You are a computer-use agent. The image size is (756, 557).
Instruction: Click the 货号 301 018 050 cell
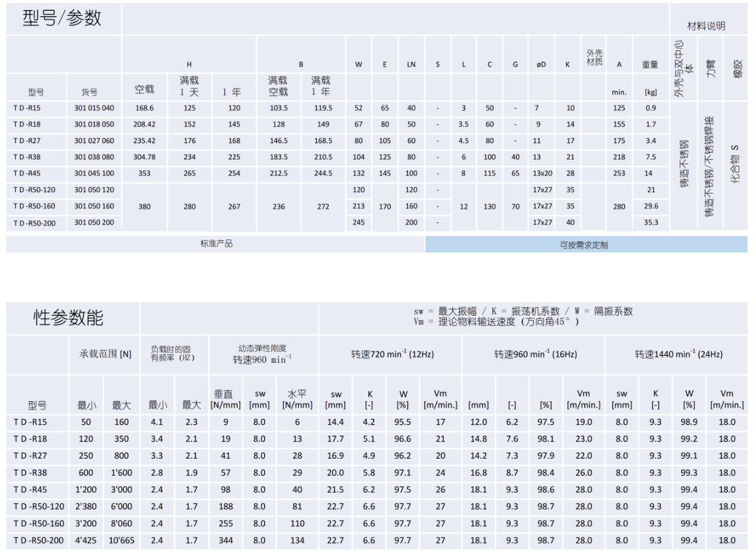tap(93, 124)
